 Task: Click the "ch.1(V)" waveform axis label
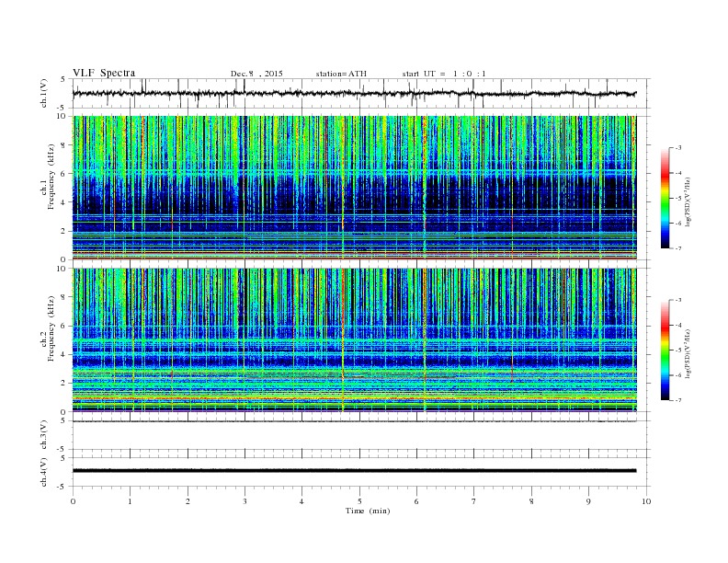pos(44,93)
